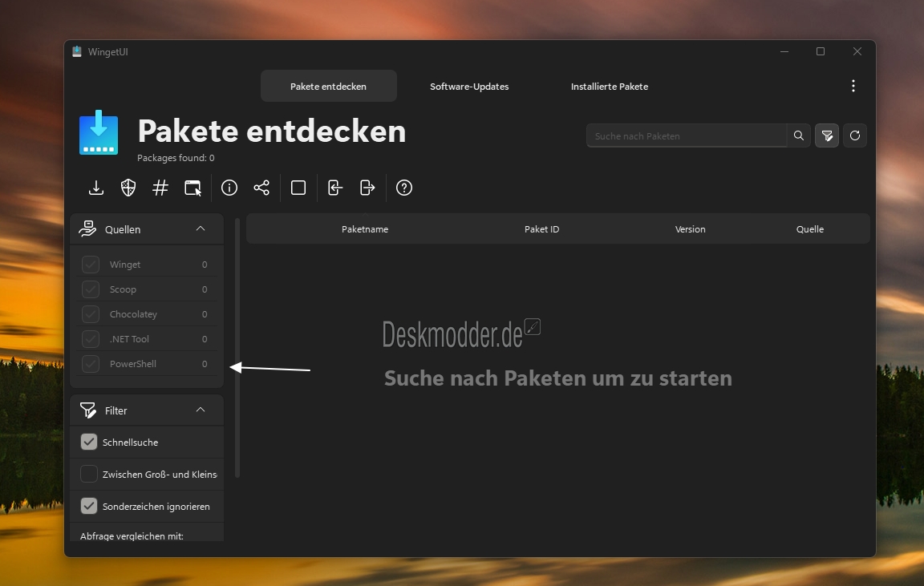Switch to Pakete entdecken tab
Screen dimensions: 924x586
328,86
